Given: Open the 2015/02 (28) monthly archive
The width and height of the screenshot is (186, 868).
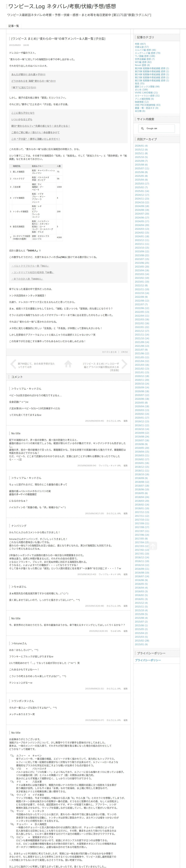Looking at the screenshot, I should (142, 641).
